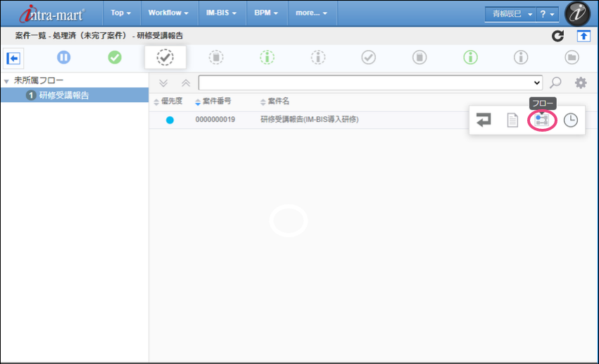Open the ? help dropdown
Screen dimensions: 599x364
click(547, 14)
